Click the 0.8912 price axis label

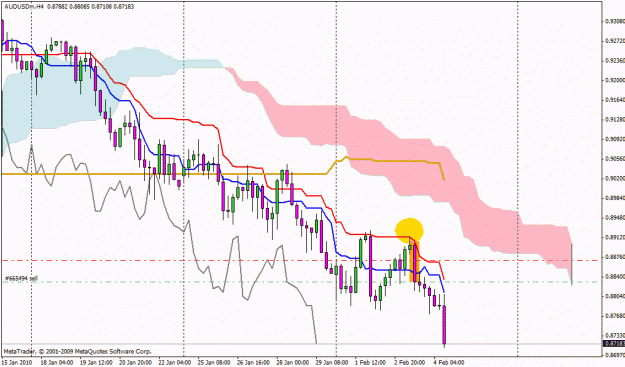pyautogui.click(x=615, y=237)
